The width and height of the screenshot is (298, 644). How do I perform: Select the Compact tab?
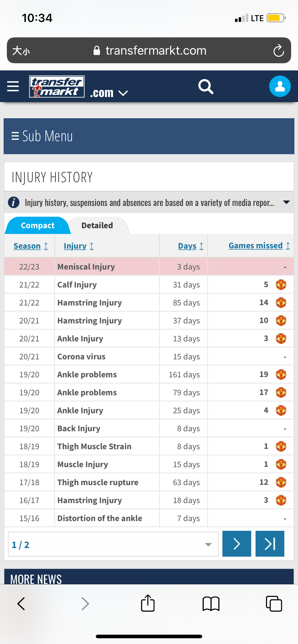pos(37,225)
